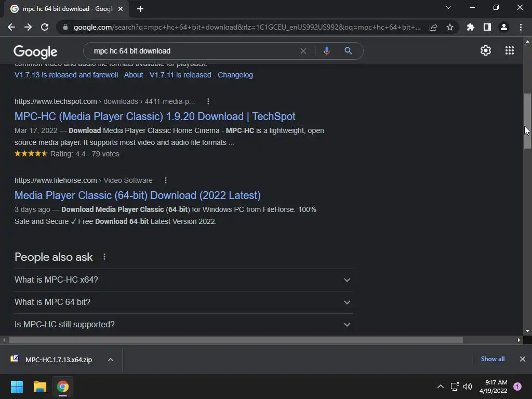Open more options for the TechSpot result

pos(208,101)
